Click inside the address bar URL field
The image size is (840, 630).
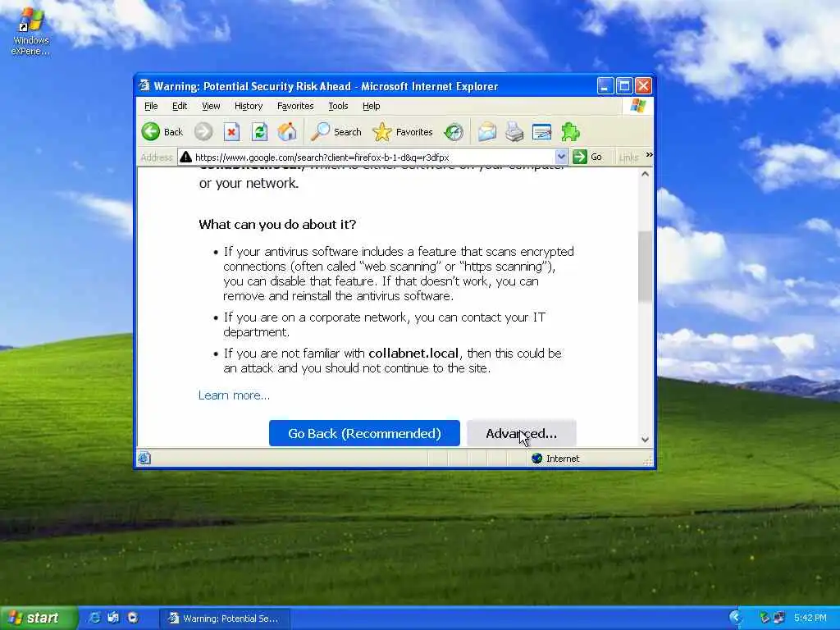click(372, 157)
